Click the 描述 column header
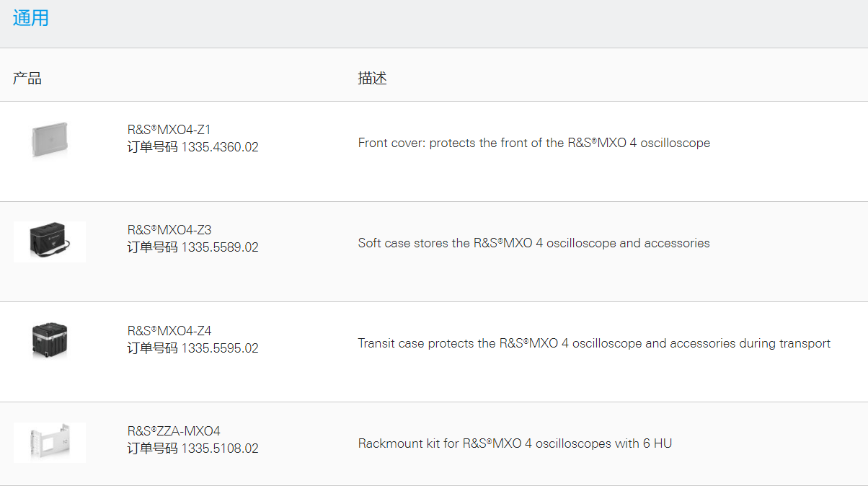This screenshot has height=504, width=868. click(372, 79)
